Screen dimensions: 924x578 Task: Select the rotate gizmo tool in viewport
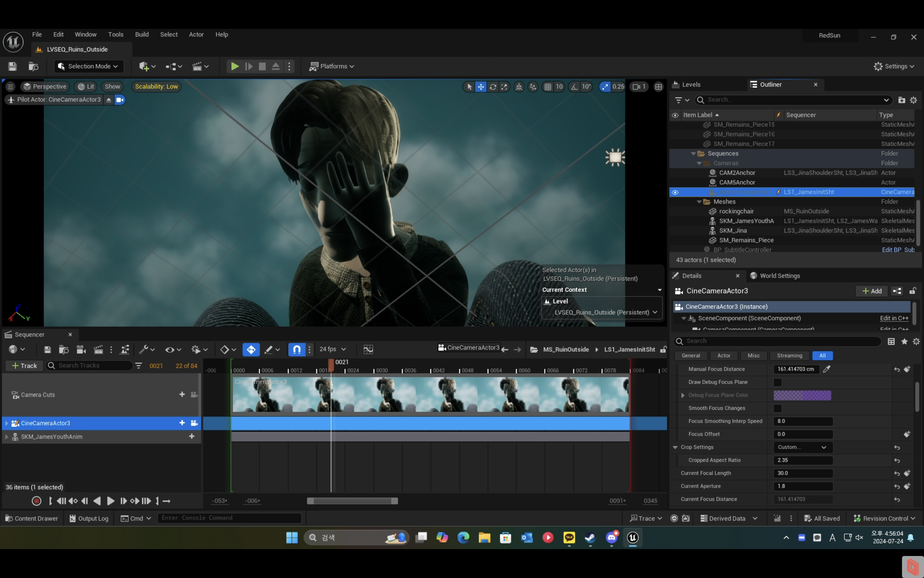click(493, 87)
